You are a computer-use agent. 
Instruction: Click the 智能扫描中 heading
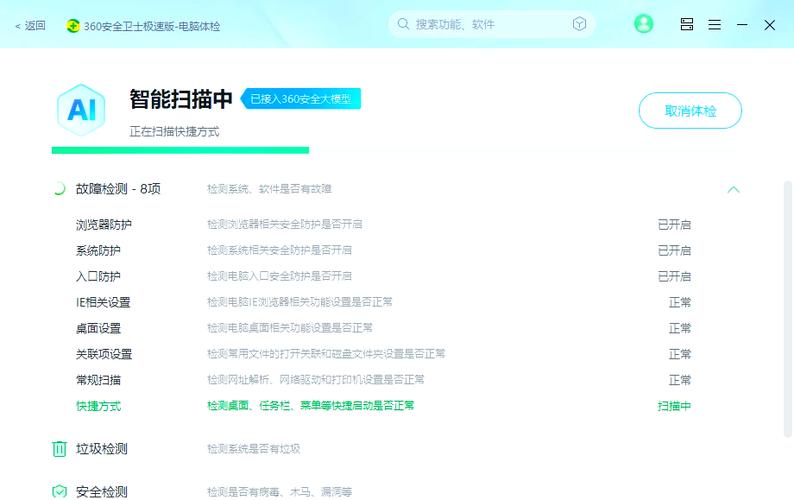[181, 99]
